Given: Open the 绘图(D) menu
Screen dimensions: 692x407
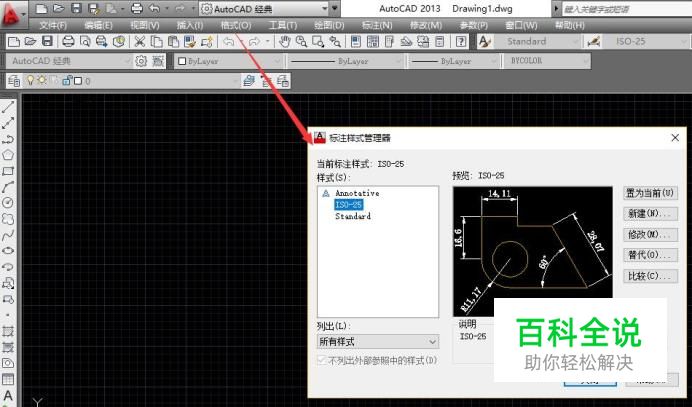Looking at the screenshot, I should pos(329,26).
